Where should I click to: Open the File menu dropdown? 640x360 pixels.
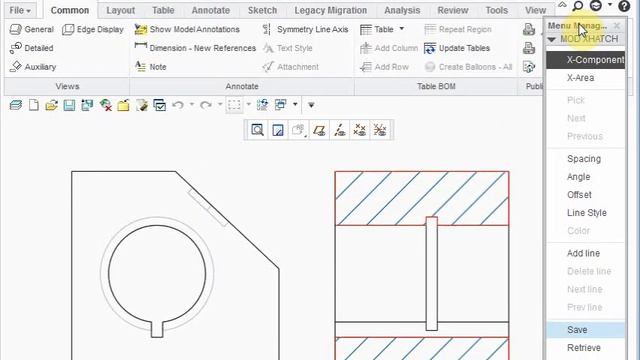click(x=20, y=10)
